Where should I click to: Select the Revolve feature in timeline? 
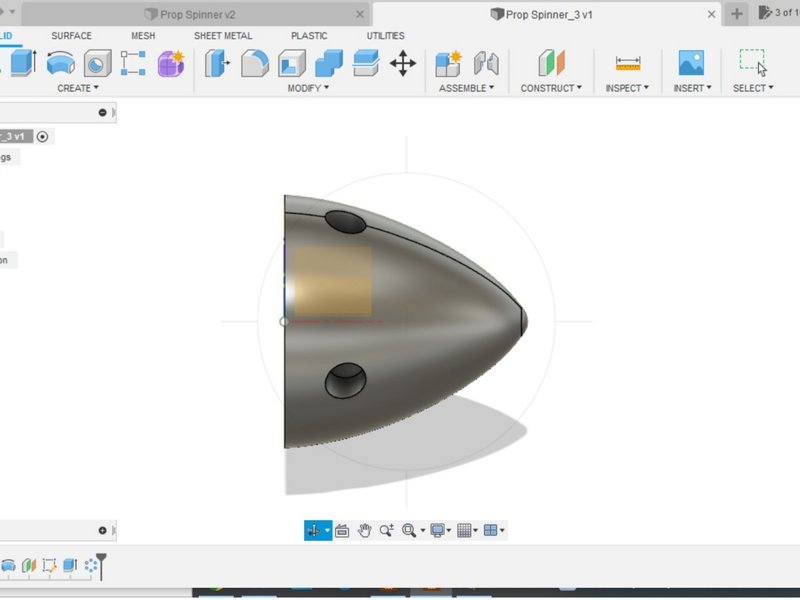[x=8, y=565]
